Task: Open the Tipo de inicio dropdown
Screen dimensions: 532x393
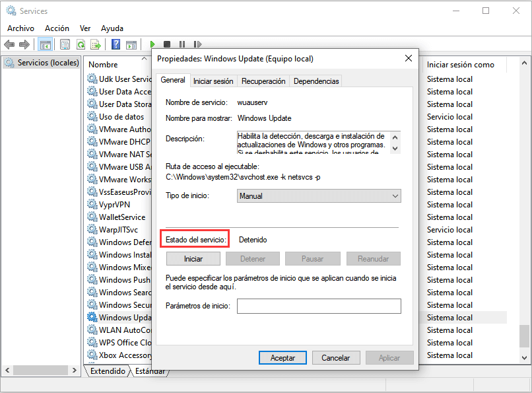Action: [x=319, y=196]
